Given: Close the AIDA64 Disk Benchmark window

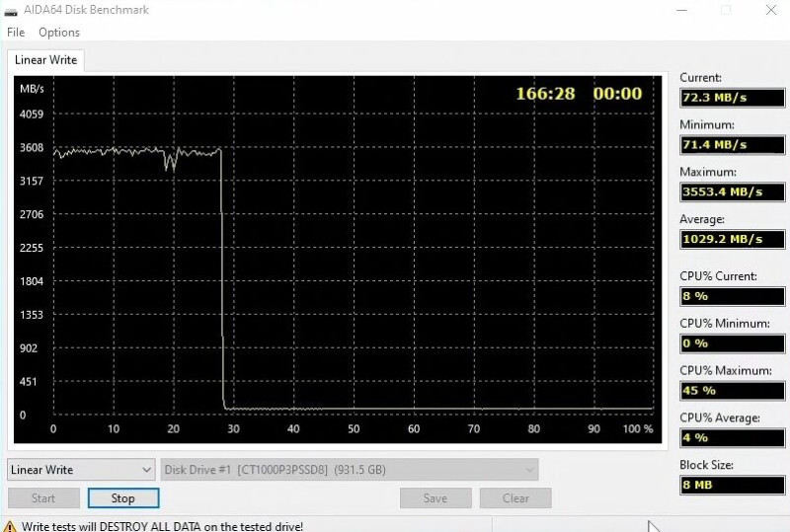Looking at the screenshot, I should tap(771, 10).
